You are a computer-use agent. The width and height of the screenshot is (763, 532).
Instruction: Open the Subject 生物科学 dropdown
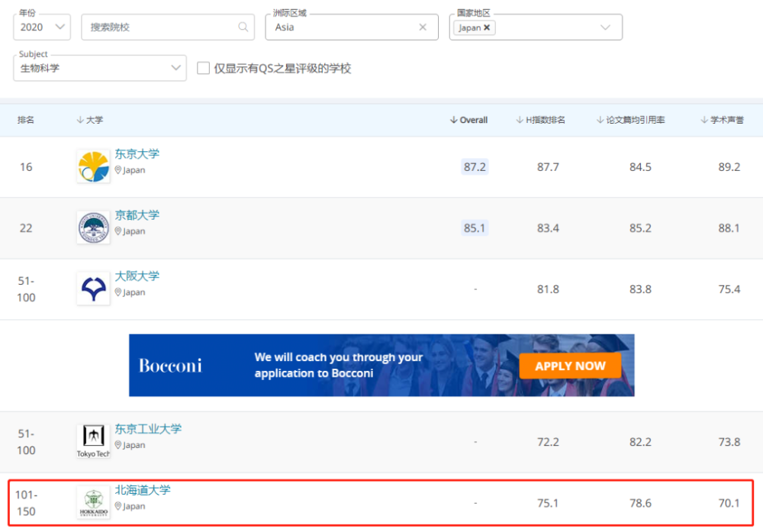pos(100,68)
